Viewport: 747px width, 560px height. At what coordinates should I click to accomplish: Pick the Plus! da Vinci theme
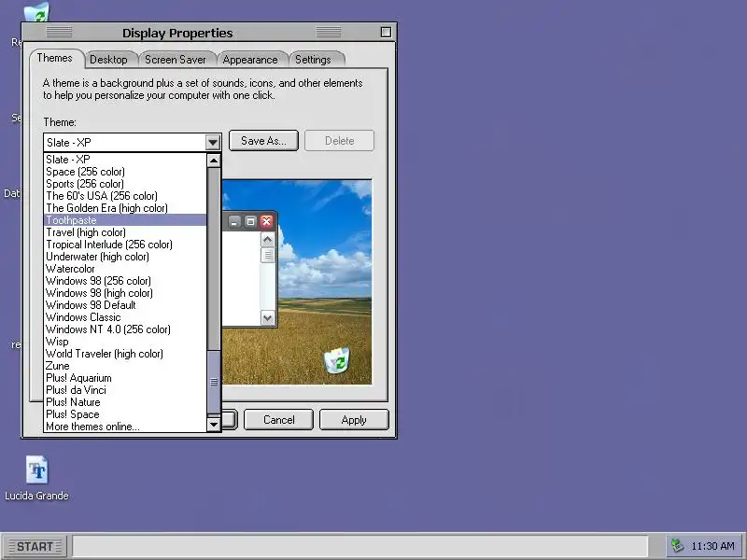coord(125,390)
